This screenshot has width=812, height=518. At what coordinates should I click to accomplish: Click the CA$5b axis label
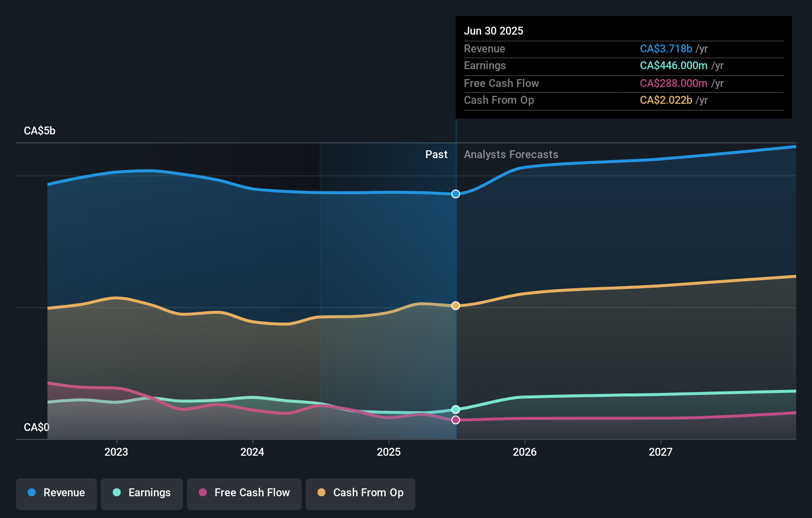click(39, 130)
